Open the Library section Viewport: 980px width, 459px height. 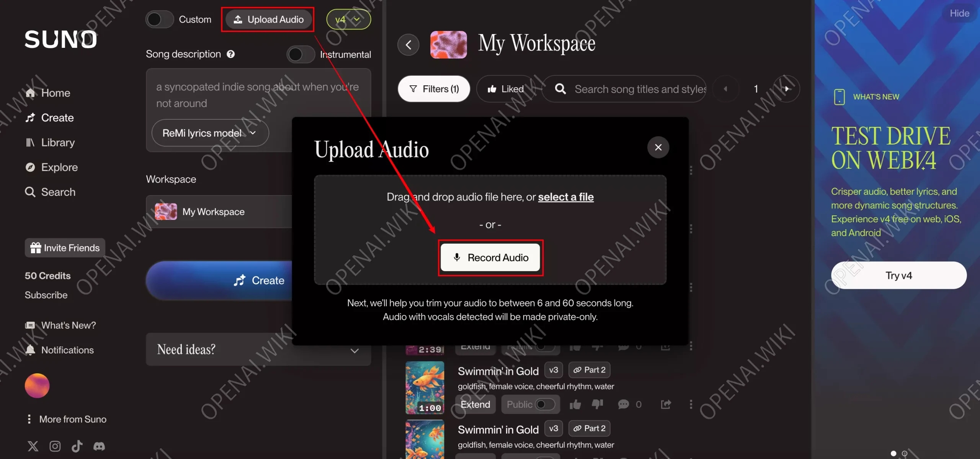50,142
